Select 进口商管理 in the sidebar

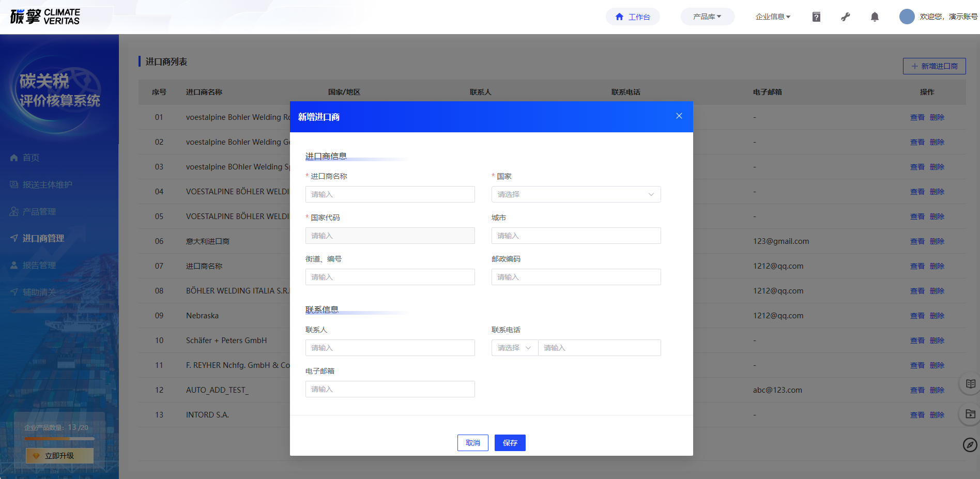pyautogui.click(x=43, y=238)
